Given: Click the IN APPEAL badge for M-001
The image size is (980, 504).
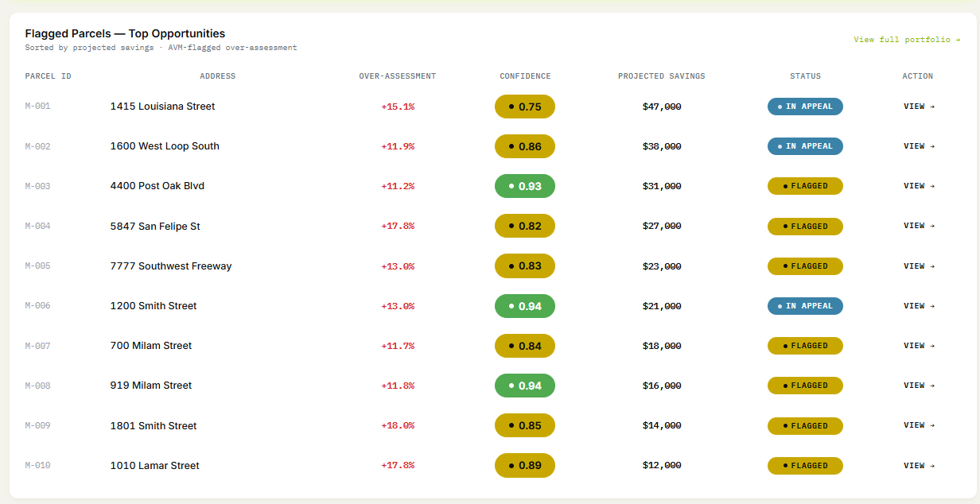Looking at the screenshot, I should (805, 107).
